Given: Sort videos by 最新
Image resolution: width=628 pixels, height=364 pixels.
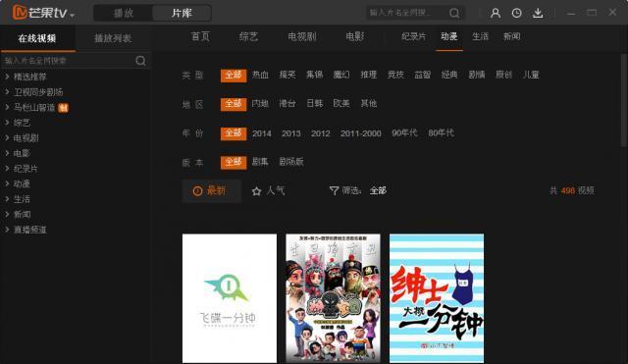Looking at the screenshot, I should [x=212, y=191].
